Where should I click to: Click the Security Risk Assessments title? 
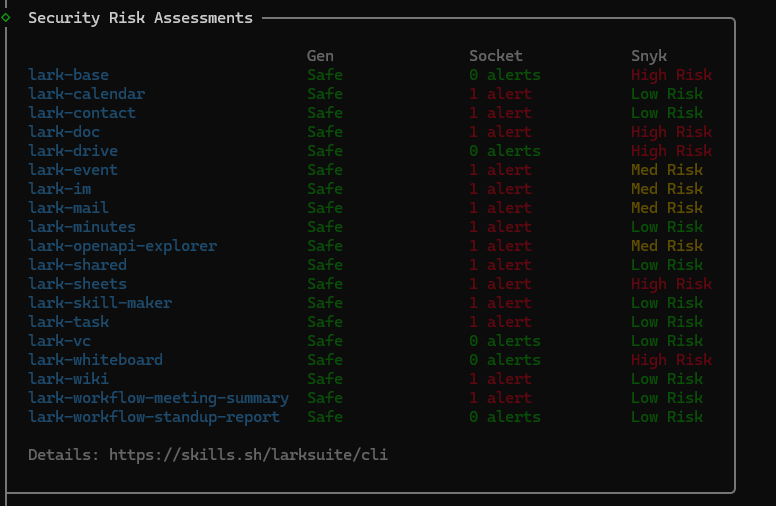(x=140, y=18)
